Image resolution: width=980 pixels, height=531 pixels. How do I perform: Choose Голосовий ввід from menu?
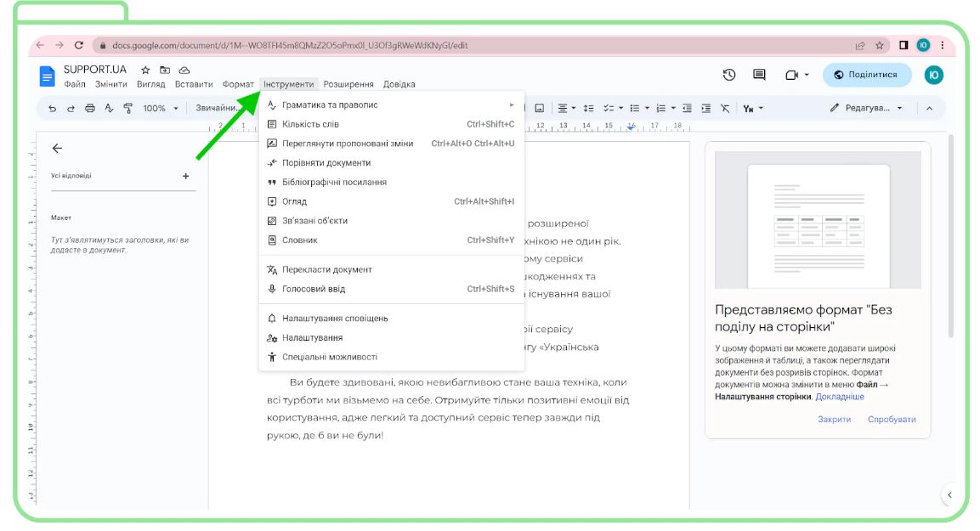coord(392,289)
